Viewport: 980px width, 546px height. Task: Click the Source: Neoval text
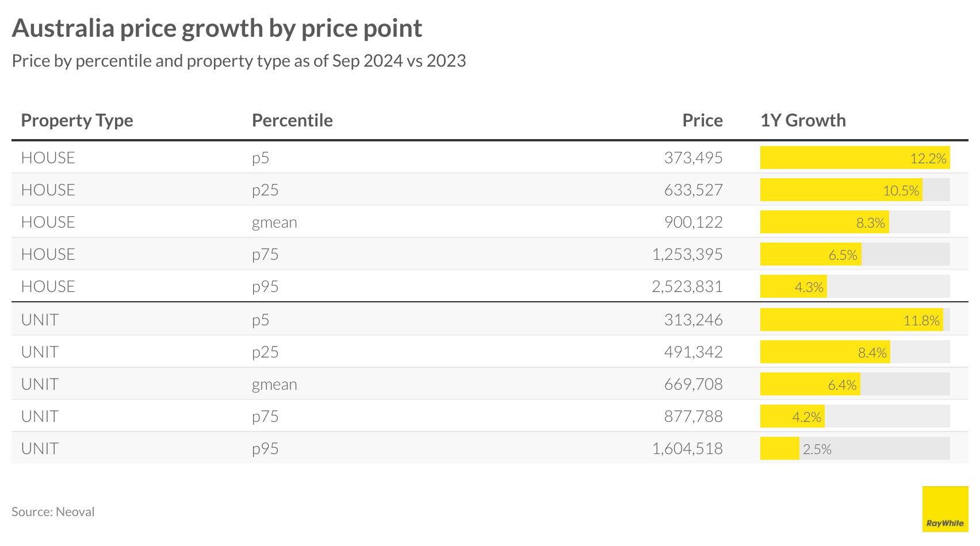53,512
